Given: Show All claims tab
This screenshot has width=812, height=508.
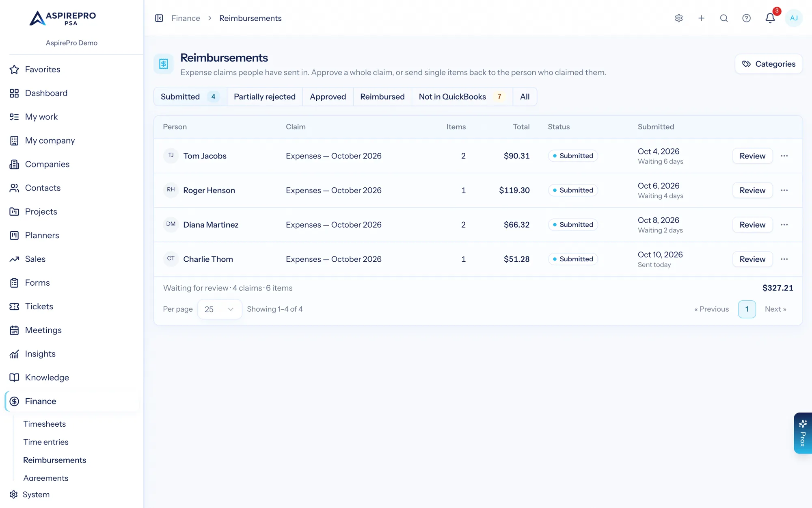Looking at the screenshot, I should pyautogui.click(x=525, y=97).
